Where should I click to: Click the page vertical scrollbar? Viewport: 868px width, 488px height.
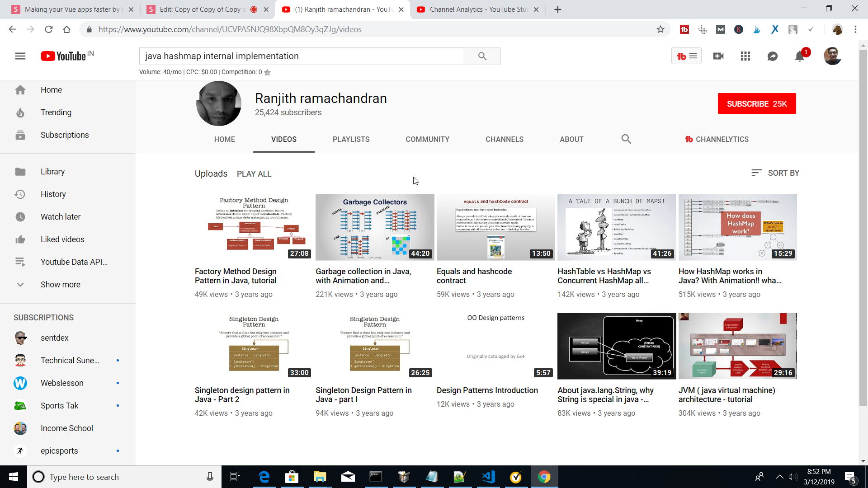click(863, 226)
